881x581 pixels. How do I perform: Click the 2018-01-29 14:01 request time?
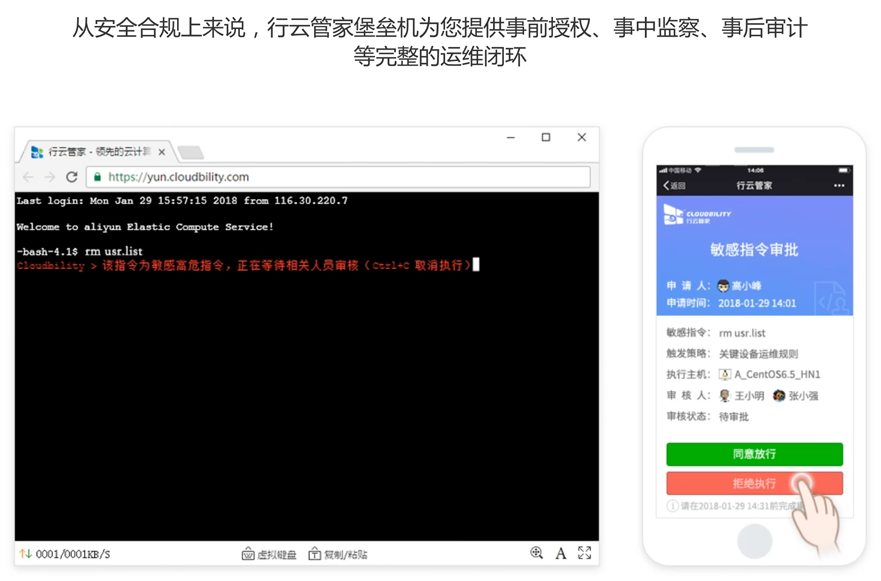tap(757, 303)
